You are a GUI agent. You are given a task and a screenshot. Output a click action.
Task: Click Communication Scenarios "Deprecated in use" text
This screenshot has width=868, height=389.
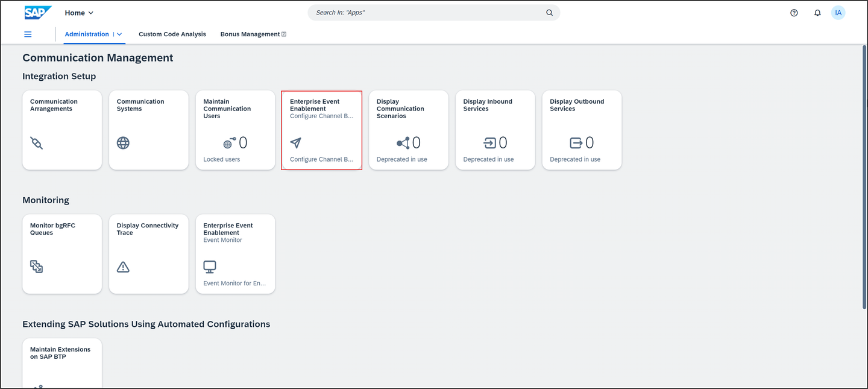tap(402, 159)
